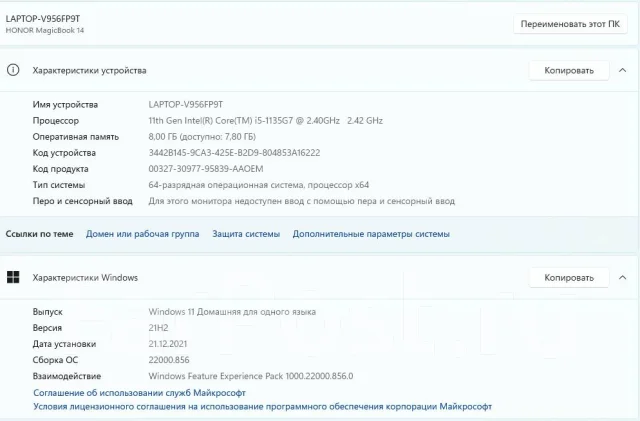Select the Имя устройства value LAPTOP-V956FP9T
The height and width of the screenshot is (421, 640).
186,105
